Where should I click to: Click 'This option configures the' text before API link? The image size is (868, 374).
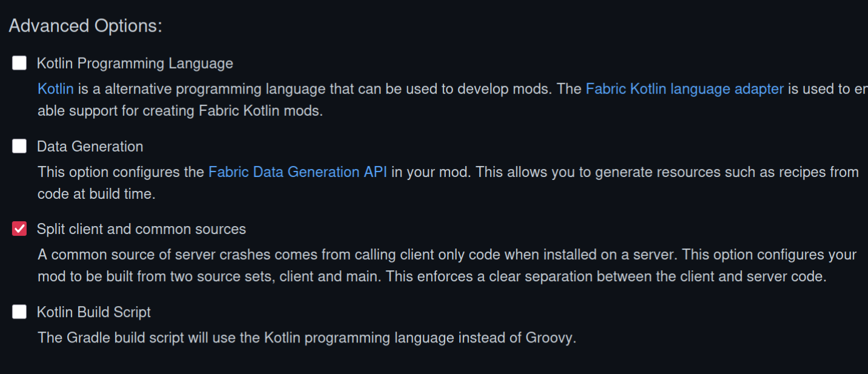121,172
